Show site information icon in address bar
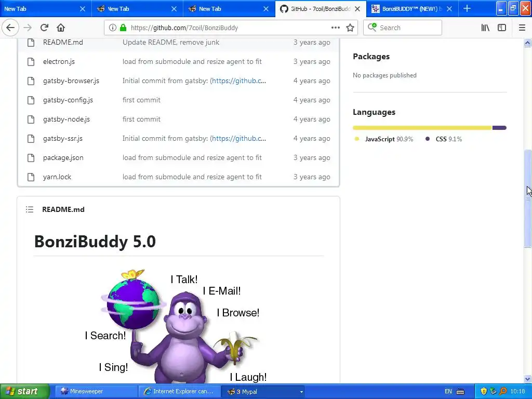Screen dimensions: 532x399 [x=112, y=28]
